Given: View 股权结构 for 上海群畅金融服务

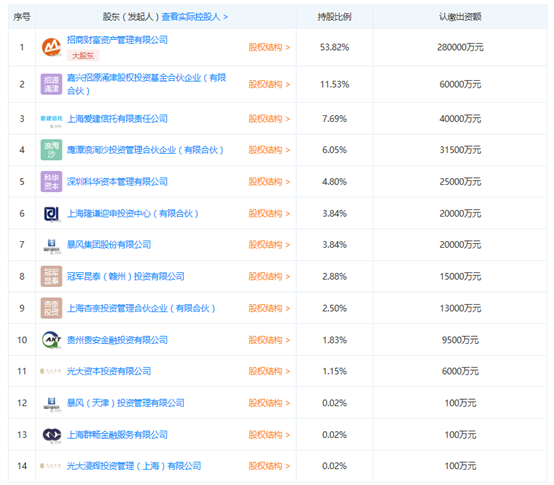Looking at the screenshot, I should click(269, 434).
